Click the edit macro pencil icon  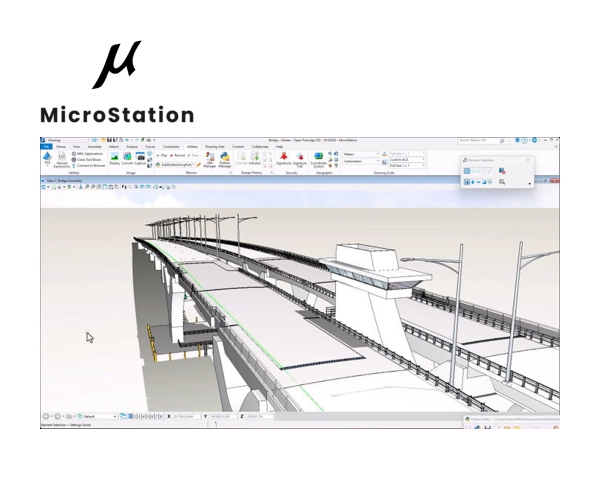(x=199, y=165)
